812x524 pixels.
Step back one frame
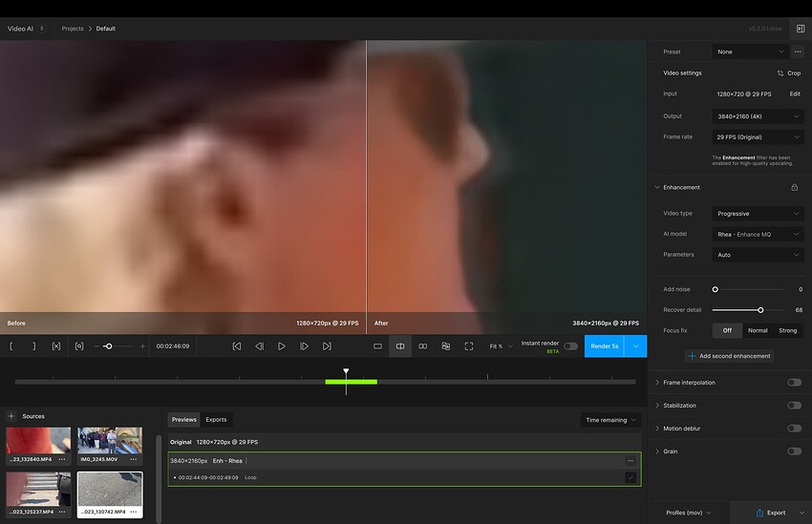pyautogui.click(x=259, y=346)
